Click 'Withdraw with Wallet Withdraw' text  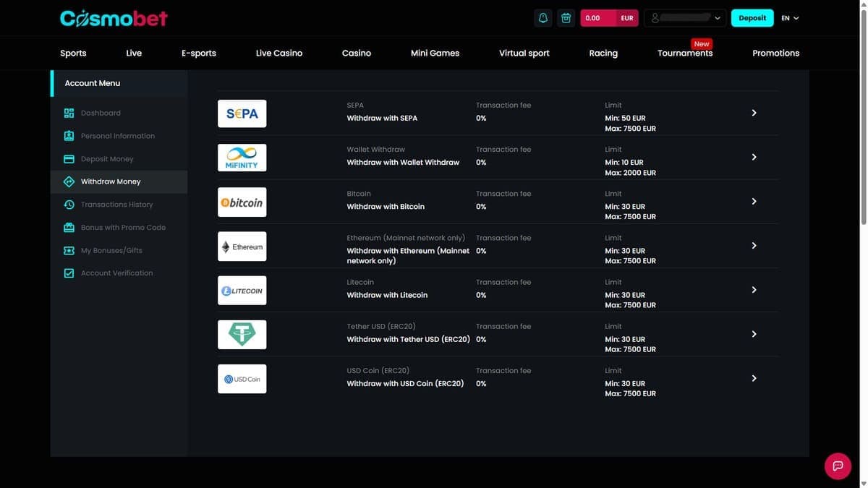point(403,163)
